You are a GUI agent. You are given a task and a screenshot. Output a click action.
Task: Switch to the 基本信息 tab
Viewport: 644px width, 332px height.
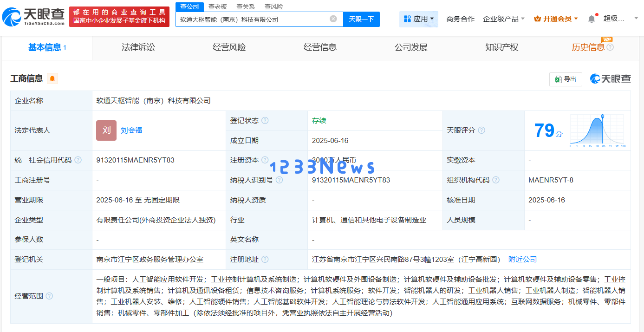pos(47,47)
